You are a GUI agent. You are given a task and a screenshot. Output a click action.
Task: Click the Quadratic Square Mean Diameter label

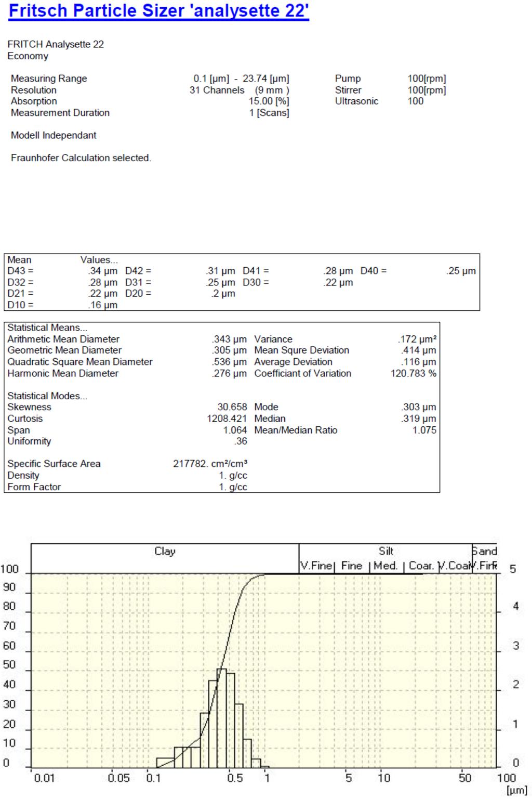[x=80, y=362]
